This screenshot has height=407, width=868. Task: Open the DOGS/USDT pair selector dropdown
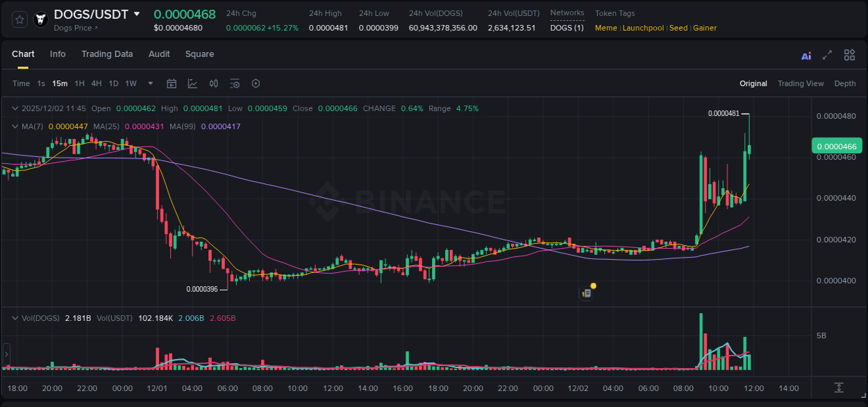(136, 14)
